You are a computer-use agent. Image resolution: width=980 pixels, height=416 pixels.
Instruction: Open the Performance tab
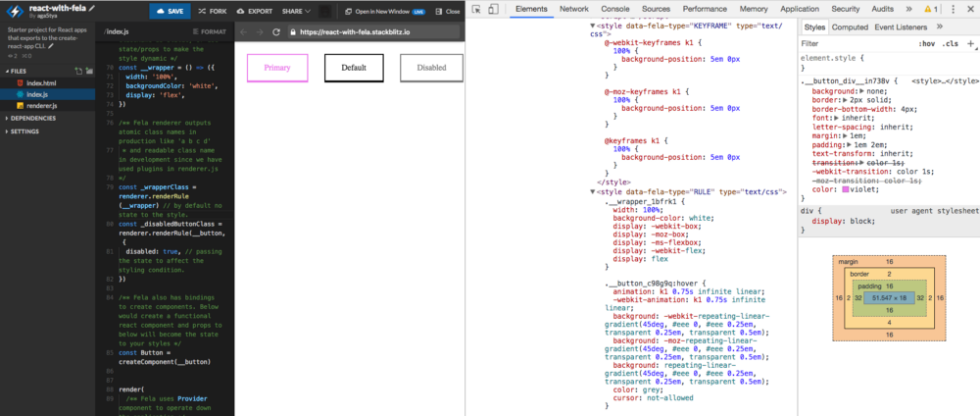coord(705,9)
